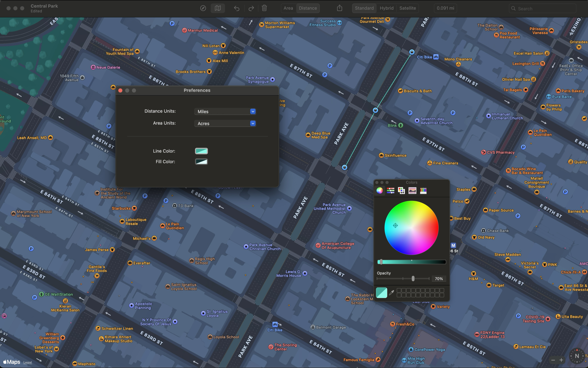The image size is (588, 368).
Task: Click the Old Navy pin
Action: [x=474, y=237]
